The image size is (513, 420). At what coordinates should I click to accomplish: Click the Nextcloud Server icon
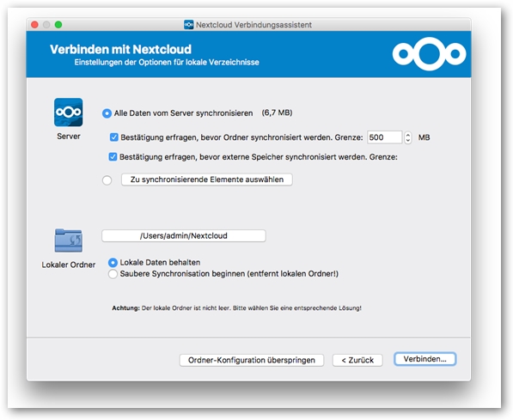point(69,113)
